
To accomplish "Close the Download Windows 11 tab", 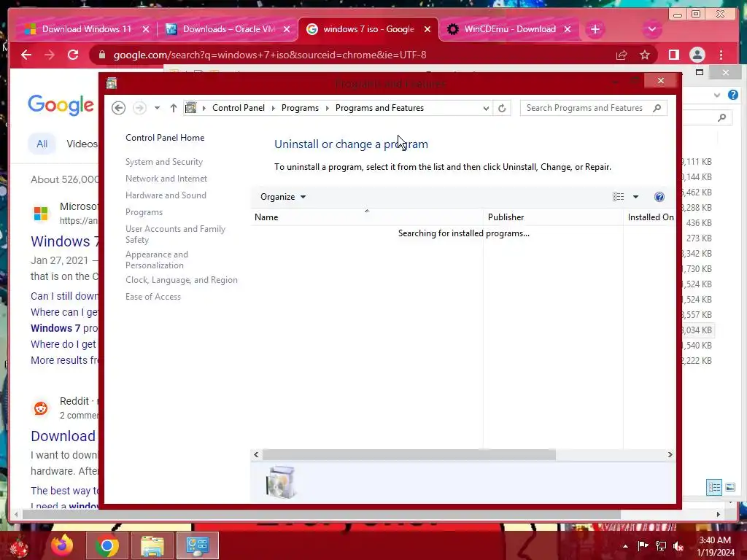I will (x=146, y=29).
